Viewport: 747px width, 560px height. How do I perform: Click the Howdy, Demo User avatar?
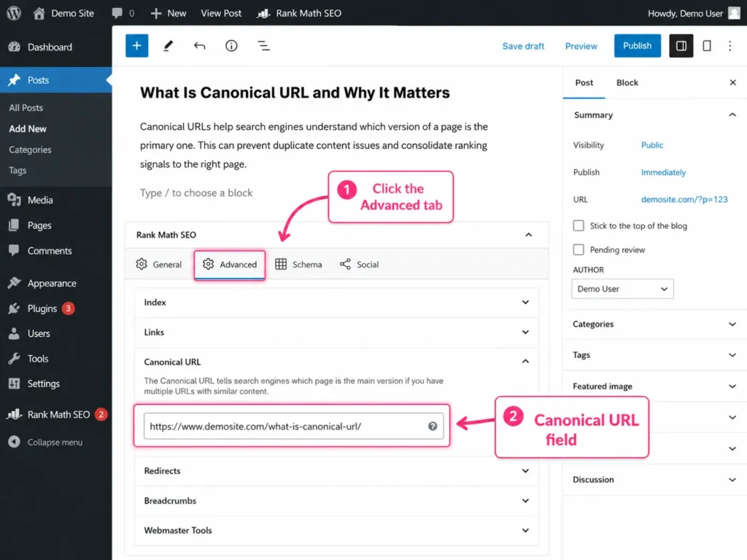tap(734, 13)
